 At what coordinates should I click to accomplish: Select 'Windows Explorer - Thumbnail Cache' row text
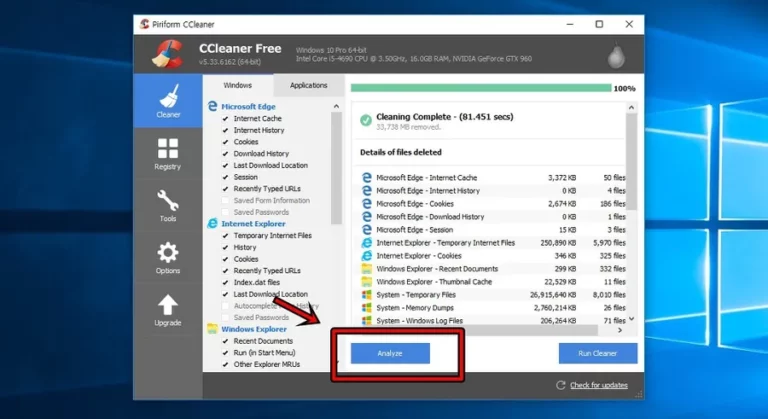(434, 282)
